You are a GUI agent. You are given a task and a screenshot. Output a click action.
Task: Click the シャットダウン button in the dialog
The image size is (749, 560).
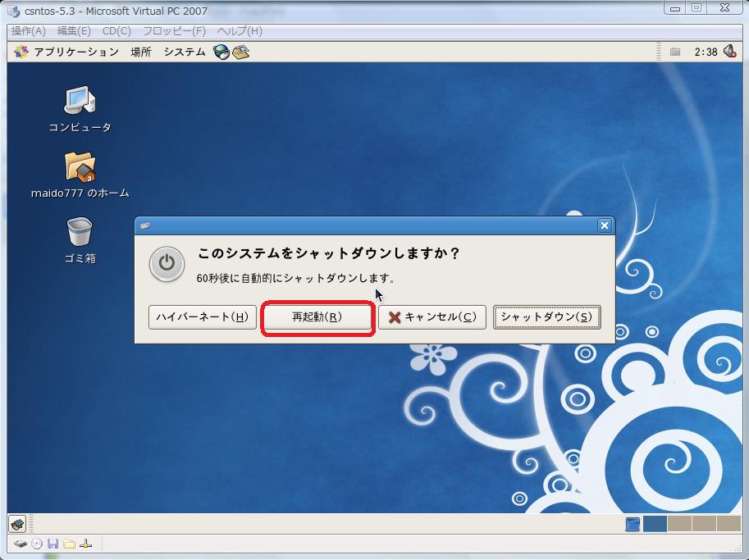coord(546,317)
